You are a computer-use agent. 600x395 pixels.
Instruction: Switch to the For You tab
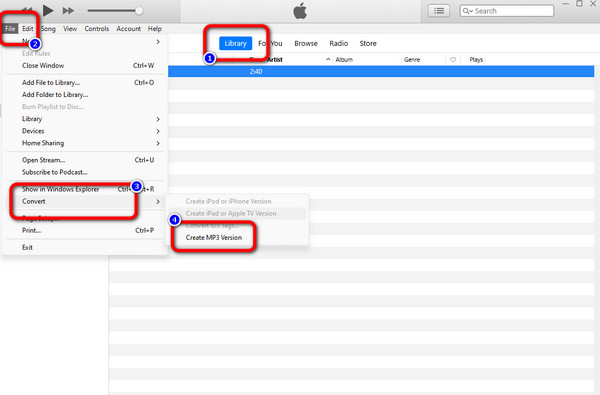(x=270, y=43)
